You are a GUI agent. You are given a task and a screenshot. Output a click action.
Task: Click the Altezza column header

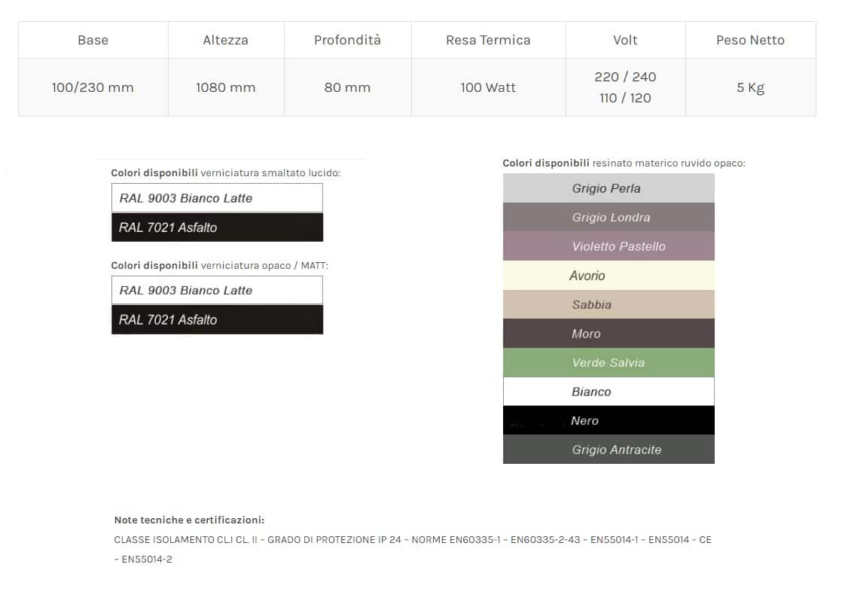225,40
